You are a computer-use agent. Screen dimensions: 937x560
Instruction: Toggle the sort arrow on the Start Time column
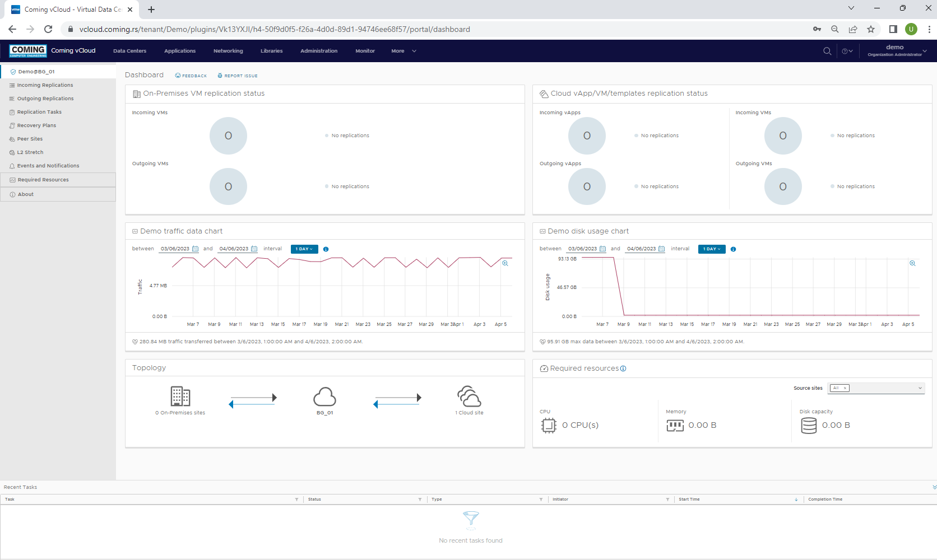coord(795,499)
